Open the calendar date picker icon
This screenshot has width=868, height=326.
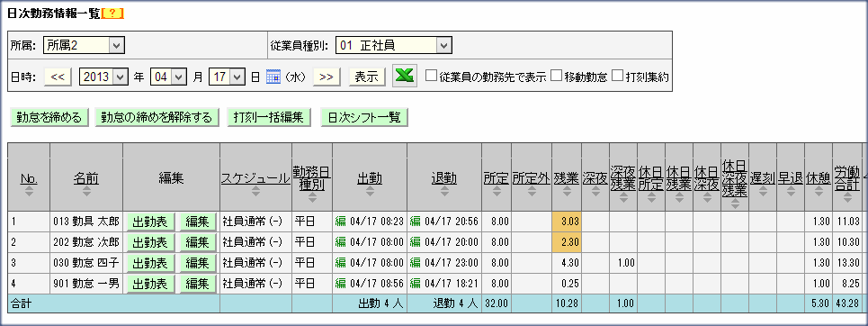click(x=273, y=77)
